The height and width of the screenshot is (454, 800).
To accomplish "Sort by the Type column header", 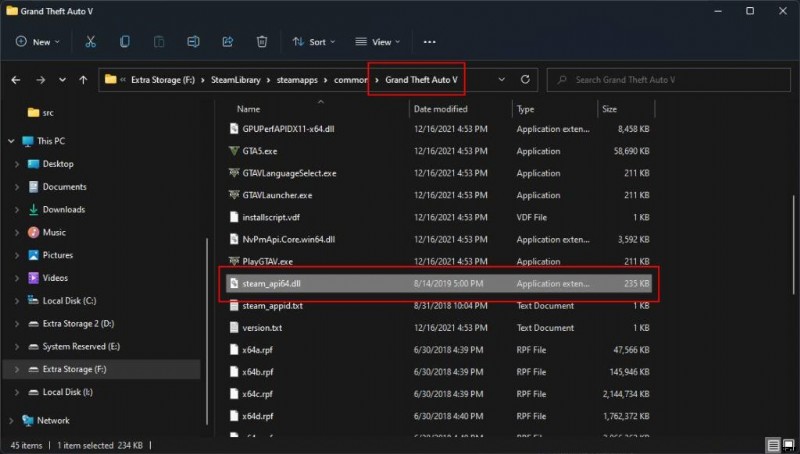I will pyautogui.click(x=525, y=109).
